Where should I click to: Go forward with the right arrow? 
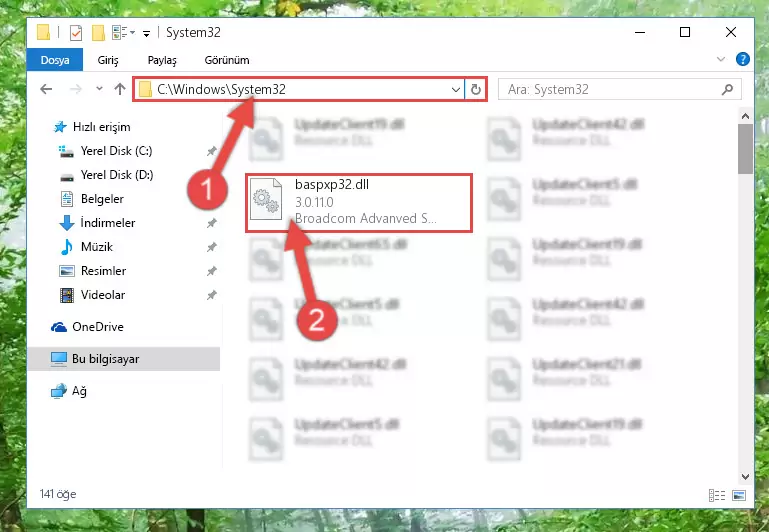coord(76,89)
